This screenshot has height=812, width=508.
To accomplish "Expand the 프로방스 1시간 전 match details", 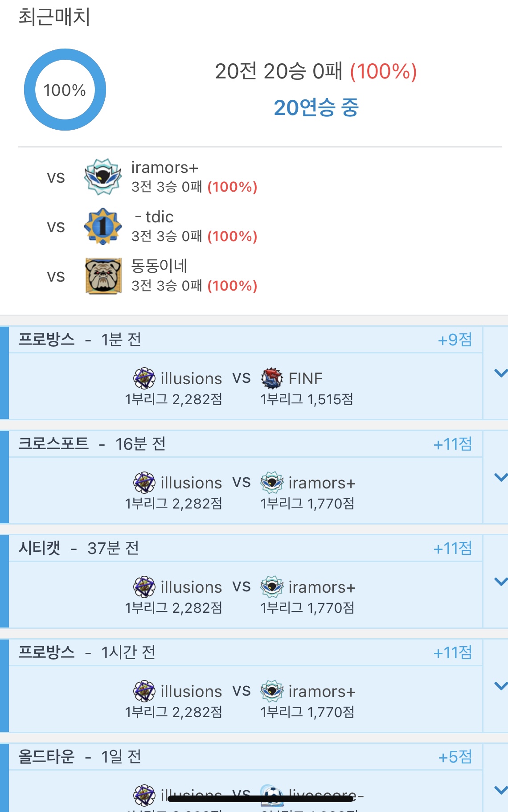I will pyautogui.click(x=500, y=686).
